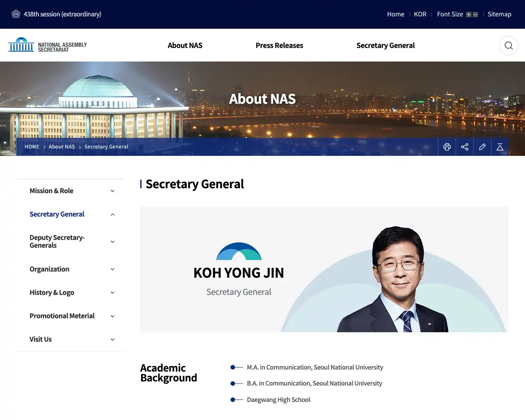
Task: Click 438th session (extraordinary) link
Action: click(62, 14)
